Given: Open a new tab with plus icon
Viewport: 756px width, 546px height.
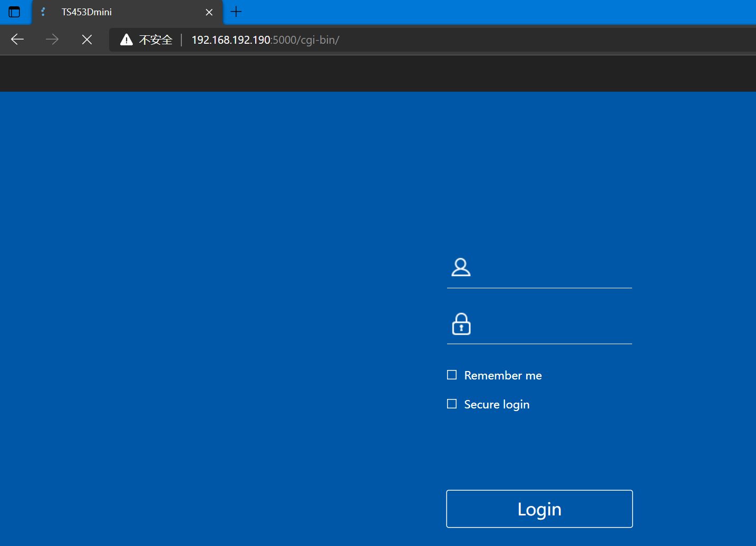Looking at the screenshot, I should click(x=236, y=12).
